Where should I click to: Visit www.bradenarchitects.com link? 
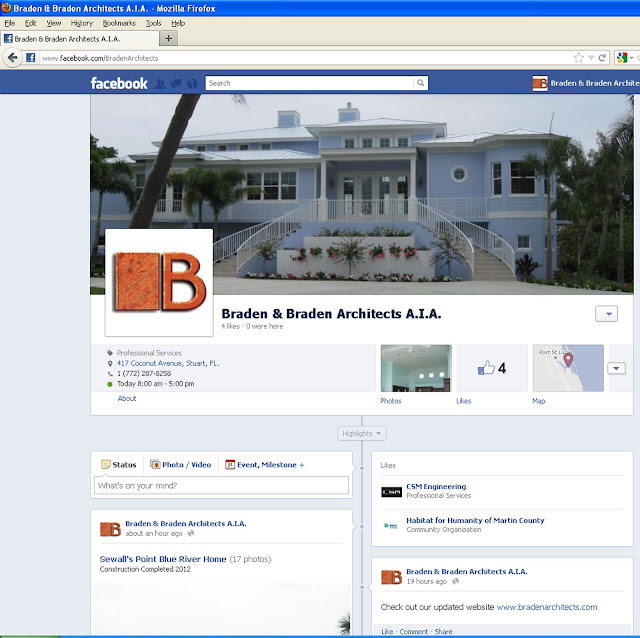click(547, 607)
